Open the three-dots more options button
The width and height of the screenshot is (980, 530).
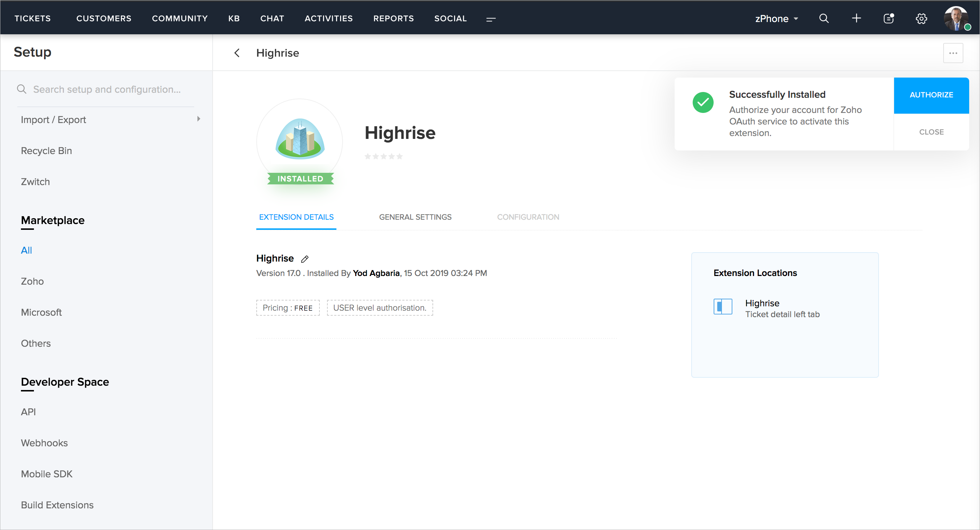pos(953,53)
